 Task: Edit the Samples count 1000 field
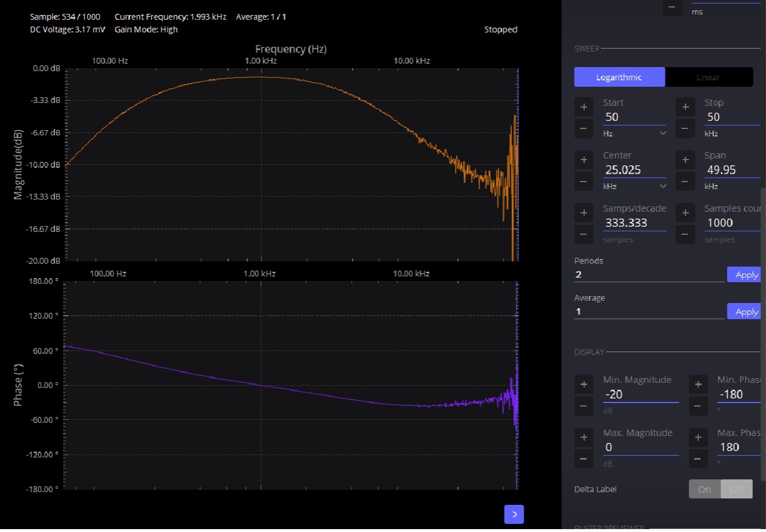point(732,223)
